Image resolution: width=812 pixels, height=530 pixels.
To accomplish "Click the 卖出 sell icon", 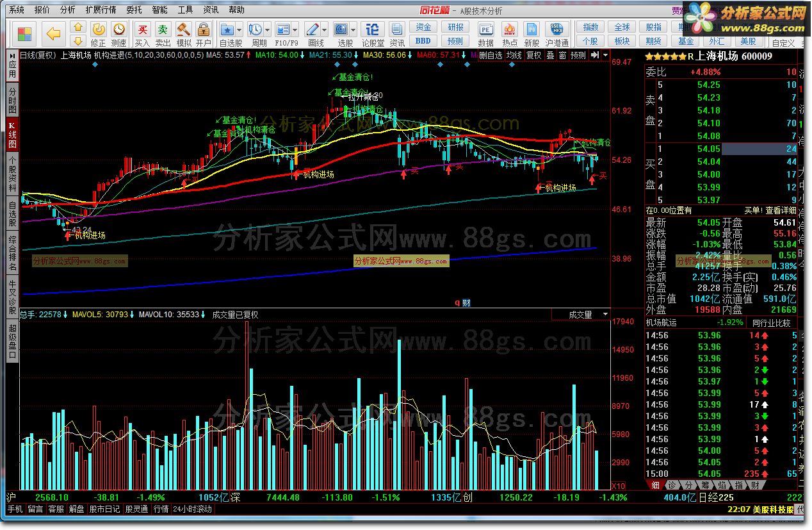I will tap(163, 34).
